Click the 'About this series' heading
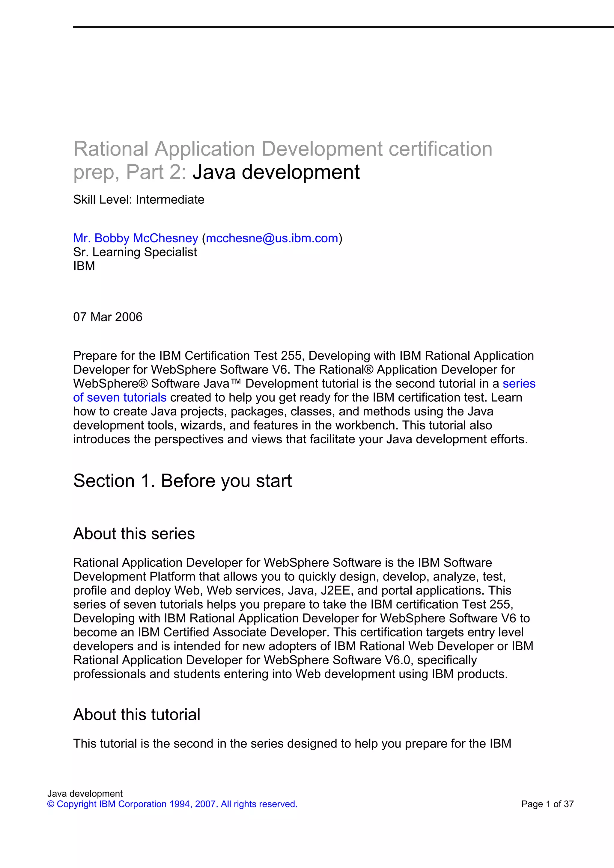Viewport: 614px width, 868px height. pos(134,534)
